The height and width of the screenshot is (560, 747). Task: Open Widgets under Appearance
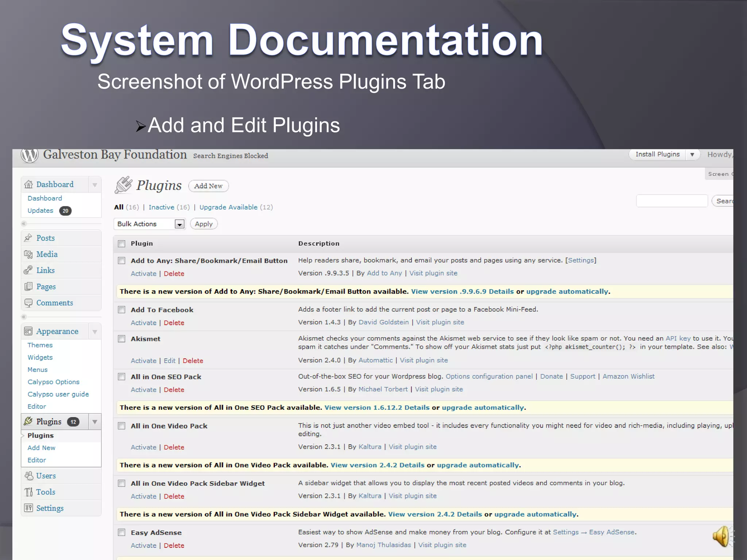pyautogui.click(x=40, y=357)
